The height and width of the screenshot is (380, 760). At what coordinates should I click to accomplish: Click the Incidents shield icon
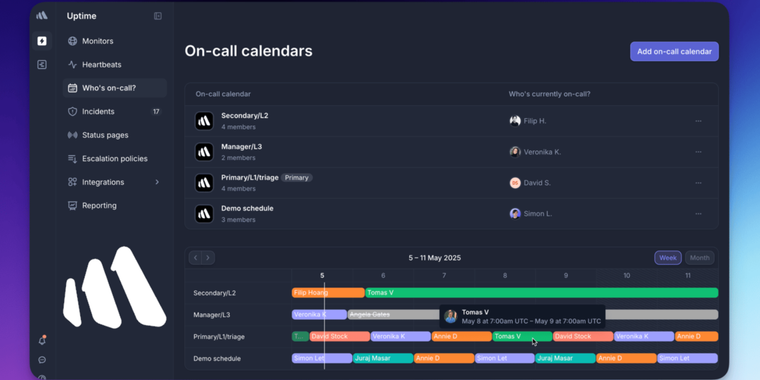[72, 111]
